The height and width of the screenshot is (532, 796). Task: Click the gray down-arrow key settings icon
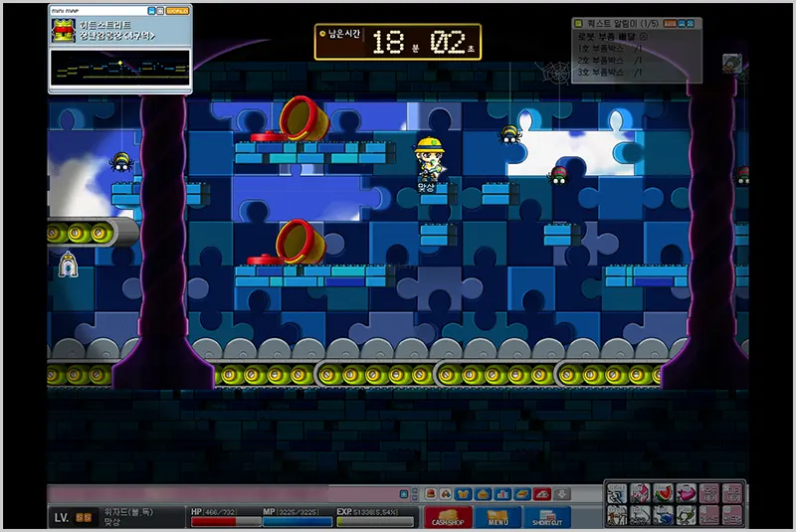[x=561, y=494]
